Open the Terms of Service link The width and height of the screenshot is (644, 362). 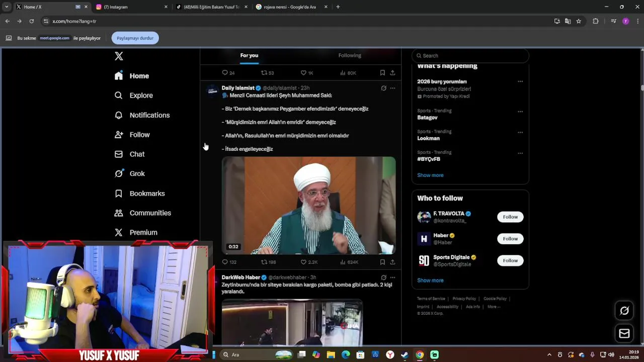click(431, 299)
